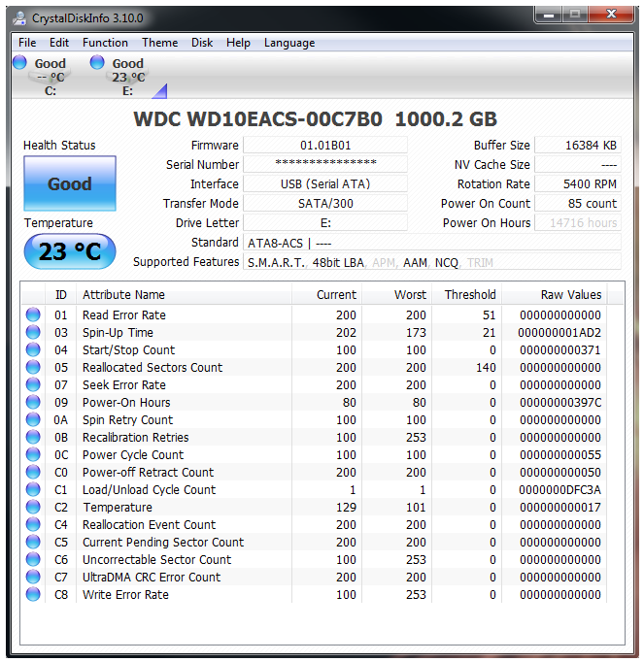
Task: Open the Language menu
Action: (x=289, y=43)
